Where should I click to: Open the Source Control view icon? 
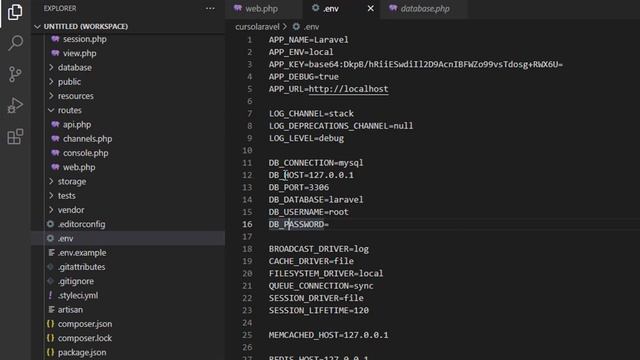coord(15,74)
